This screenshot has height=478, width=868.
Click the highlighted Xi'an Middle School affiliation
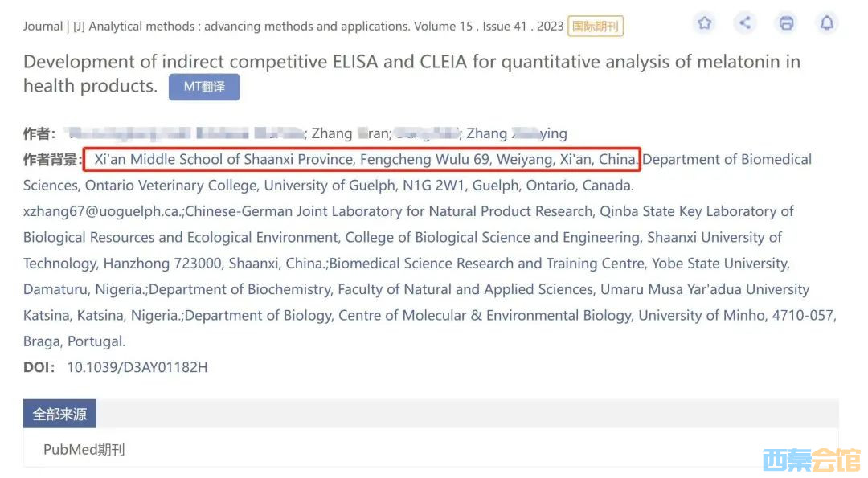click(362, 159)
